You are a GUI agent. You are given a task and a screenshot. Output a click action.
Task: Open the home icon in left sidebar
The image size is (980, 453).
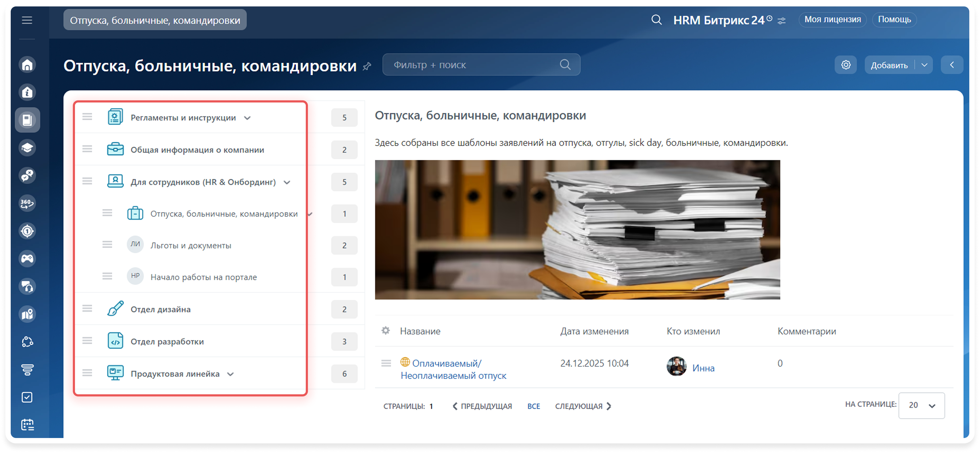[27, 65]
